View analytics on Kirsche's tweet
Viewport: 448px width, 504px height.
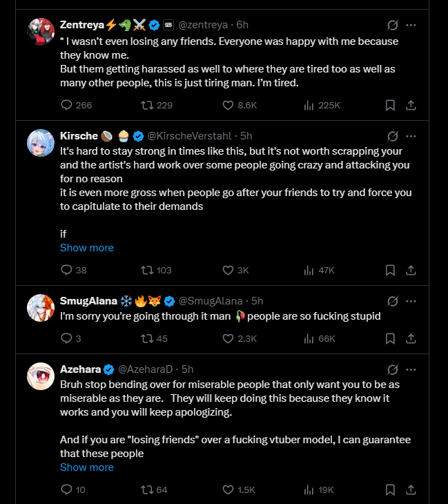pyautogui.click(x=309, y=270)
